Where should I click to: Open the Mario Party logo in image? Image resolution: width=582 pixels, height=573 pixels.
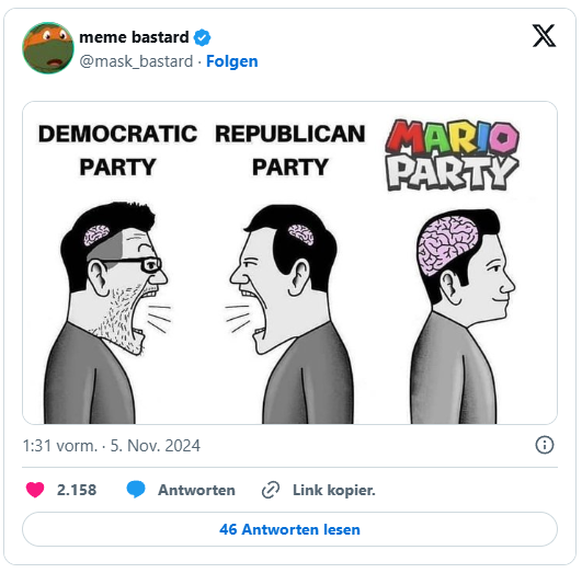[x=452, y=155]
